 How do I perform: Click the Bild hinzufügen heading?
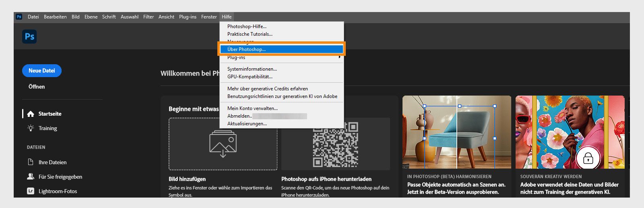(187, 179)
